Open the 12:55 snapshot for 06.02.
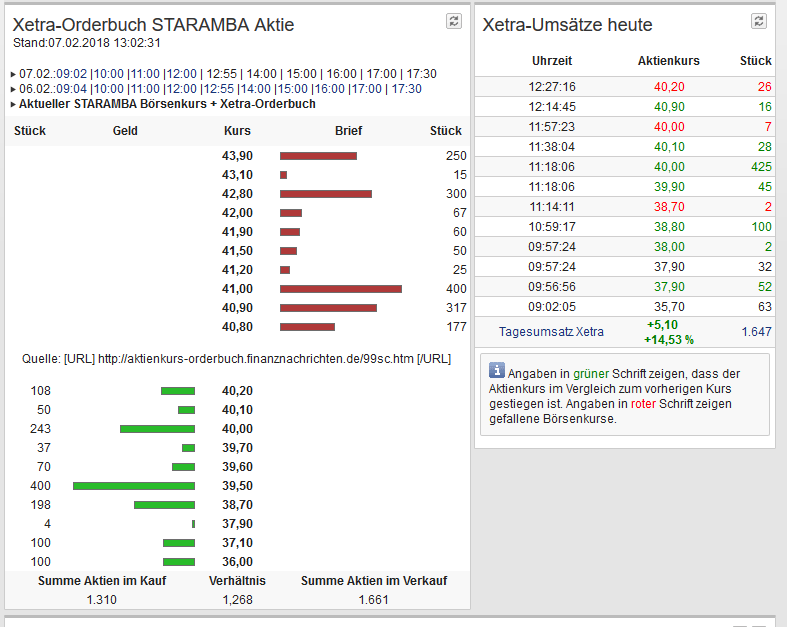The image size is (787, 627). pyautogui.click(x=218, y=89)
